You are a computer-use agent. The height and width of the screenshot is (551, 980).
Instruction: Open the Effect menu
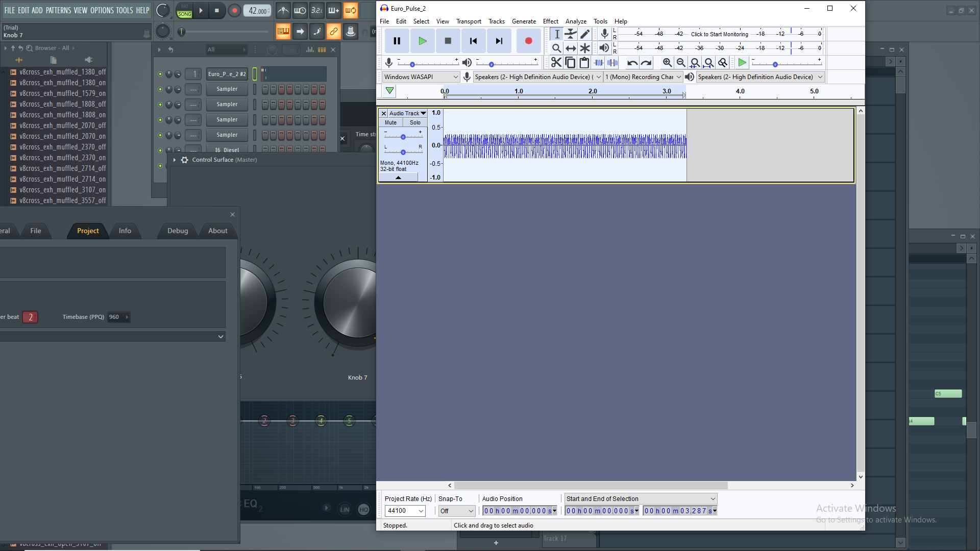[550, 21]
